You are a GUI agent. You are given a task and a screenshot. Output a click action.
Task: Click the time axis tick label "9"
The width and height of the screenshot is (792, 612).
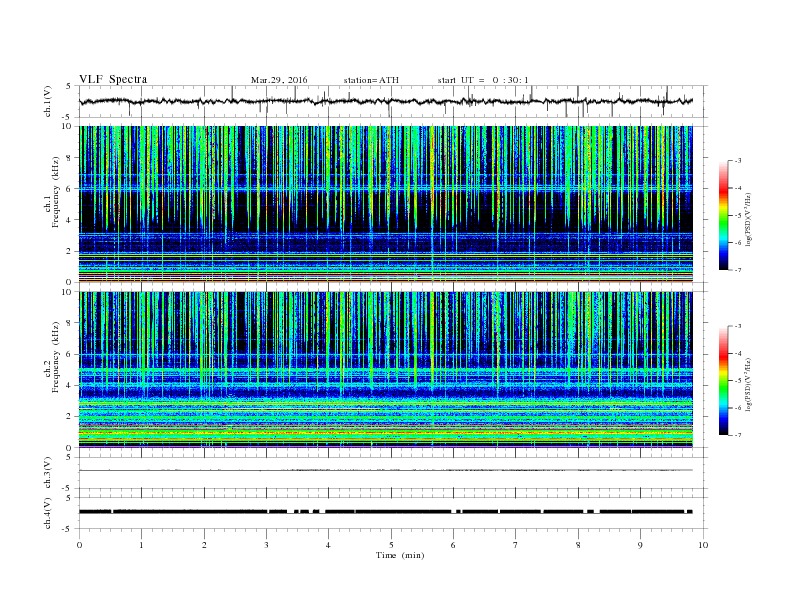coord(640,545)
